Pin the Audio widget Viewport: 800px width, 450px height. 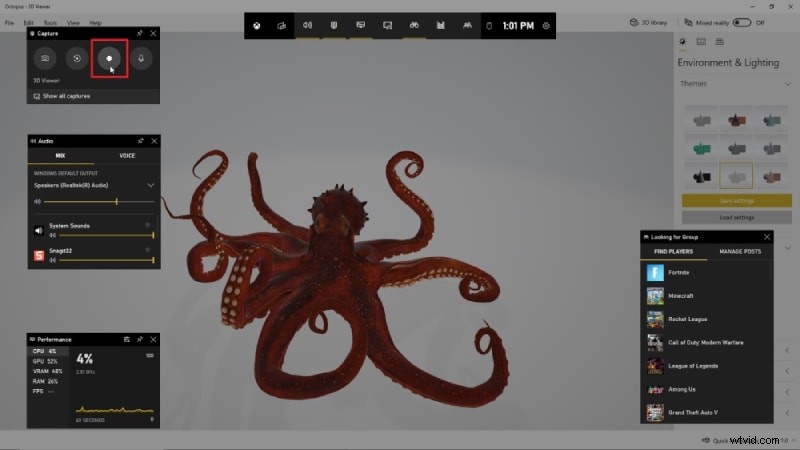coord(140,142)
